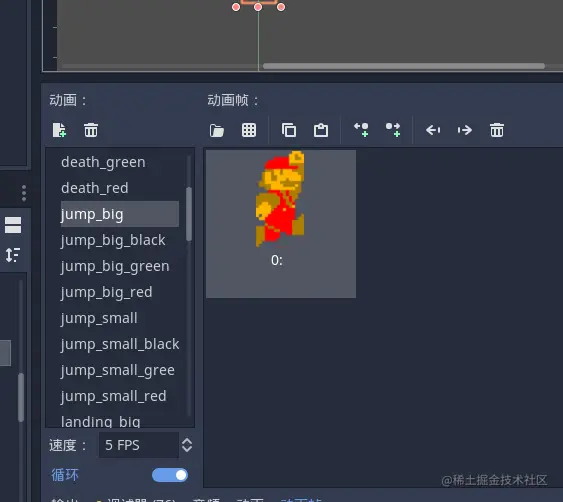Move selected frame left
563x502 pixels.
click(433, 130)
